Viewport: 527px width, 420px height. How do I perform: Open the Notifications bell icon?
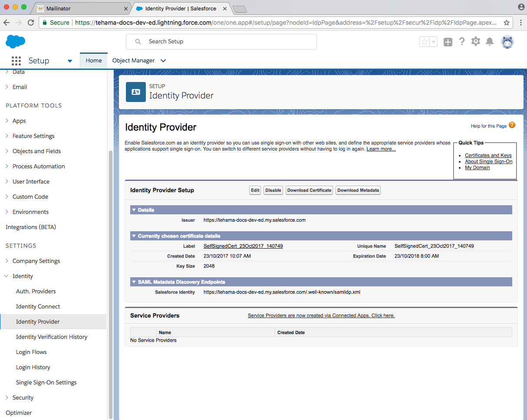pyautogui.click(x=490, y=42)
